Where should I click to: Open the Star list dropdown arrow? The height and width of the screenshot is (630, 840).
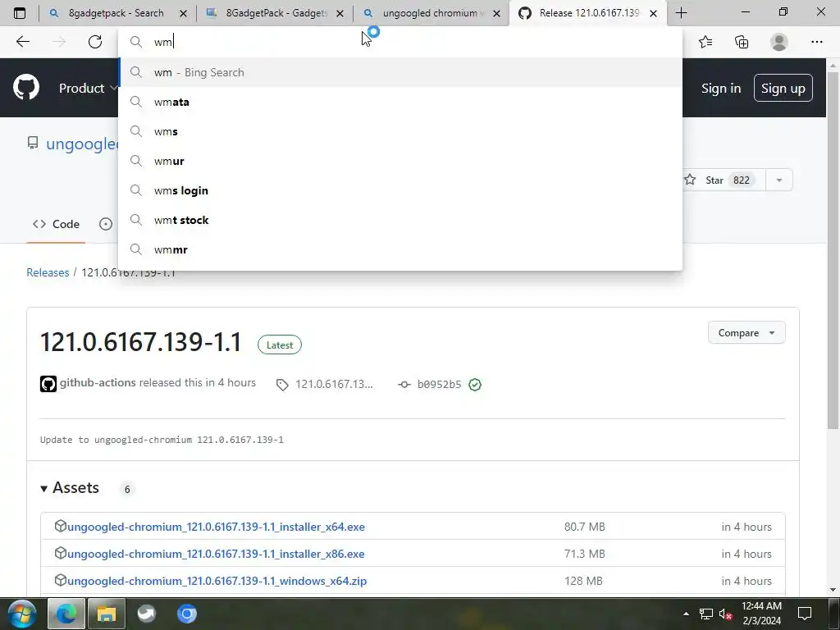779,180
